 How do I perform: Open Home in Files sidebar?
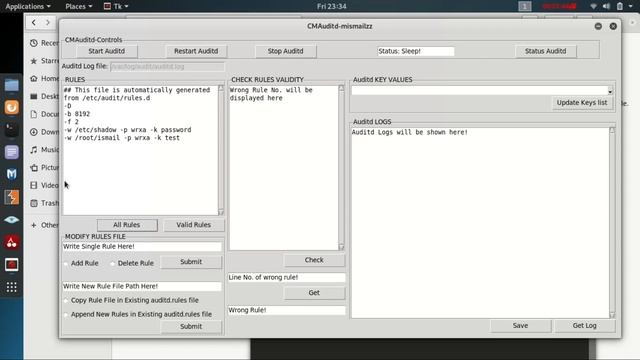(x=44, y=78)
